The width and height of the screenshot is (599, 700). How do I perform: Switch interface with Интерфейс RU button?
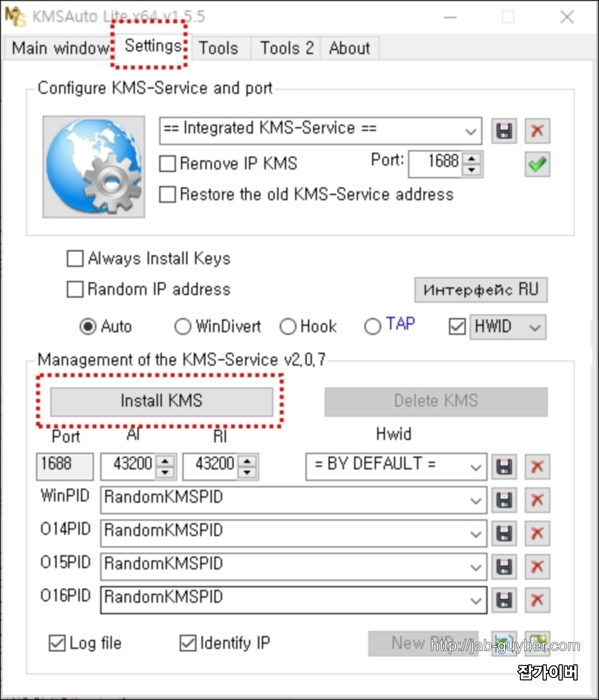(481, 290)
